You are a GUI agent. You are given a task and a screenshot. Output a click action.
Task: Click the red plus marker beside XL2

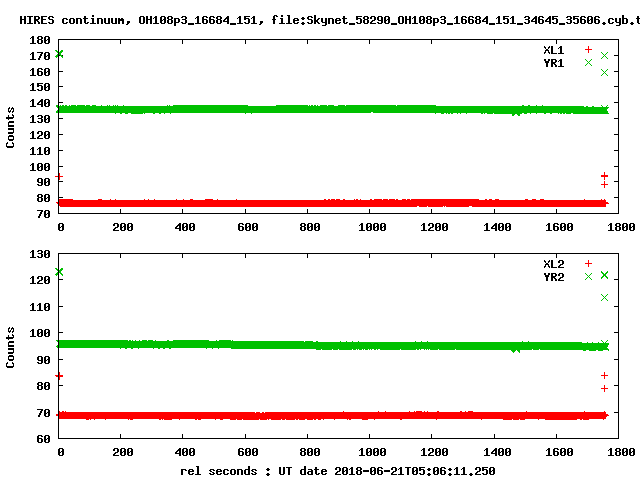tap(588, 263)
